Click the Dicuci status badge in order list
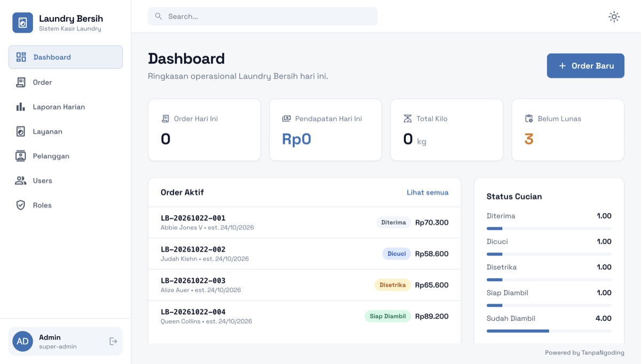The width and height of the screenshot is (641, 364). point(397,254)
